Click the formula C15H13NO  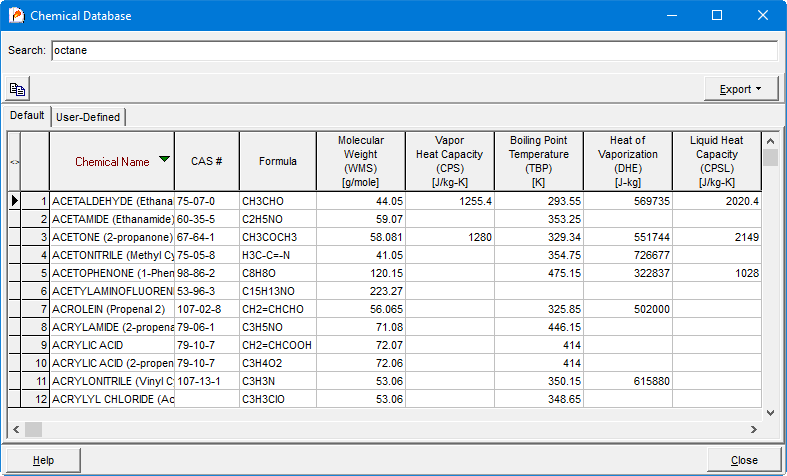(x=278, y=291)
